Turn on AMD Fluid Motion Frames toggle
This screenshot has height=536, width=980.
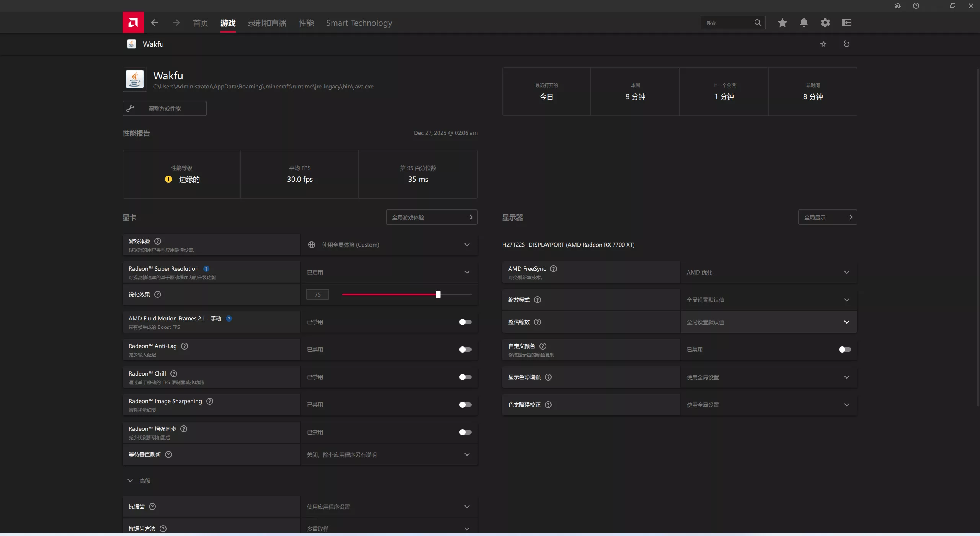(x=465, y=322)
